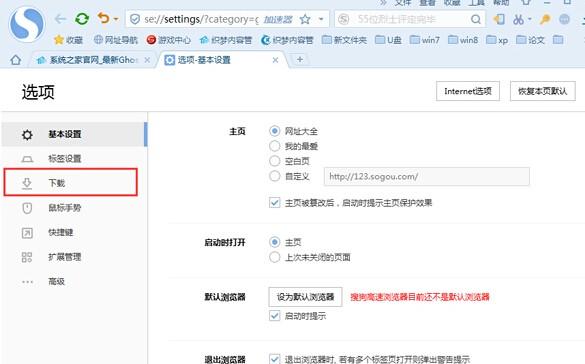Click the star bookmark icon in address bar
Screen dimensions: 585x364
coord(305,19)
